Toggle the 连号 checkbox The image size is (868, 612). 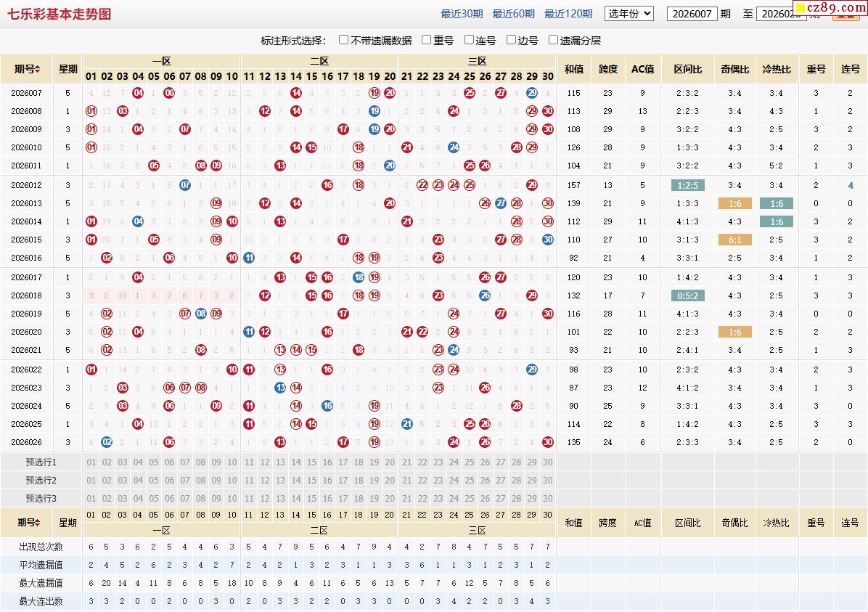(x=469, y=40)
